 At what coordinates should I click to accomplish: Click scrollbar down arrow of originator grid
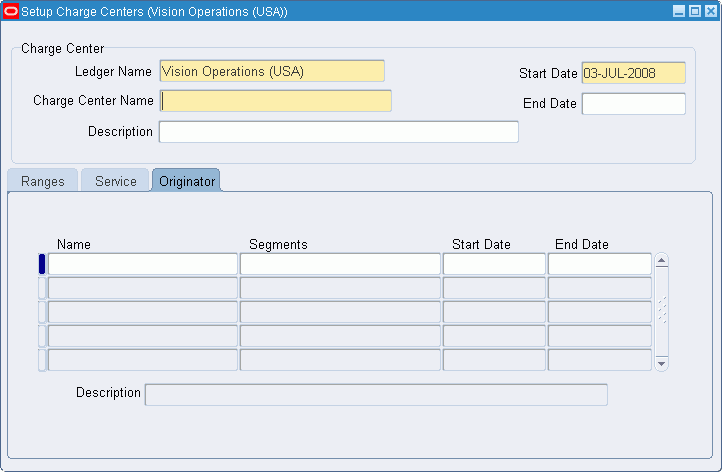(662, 363)
